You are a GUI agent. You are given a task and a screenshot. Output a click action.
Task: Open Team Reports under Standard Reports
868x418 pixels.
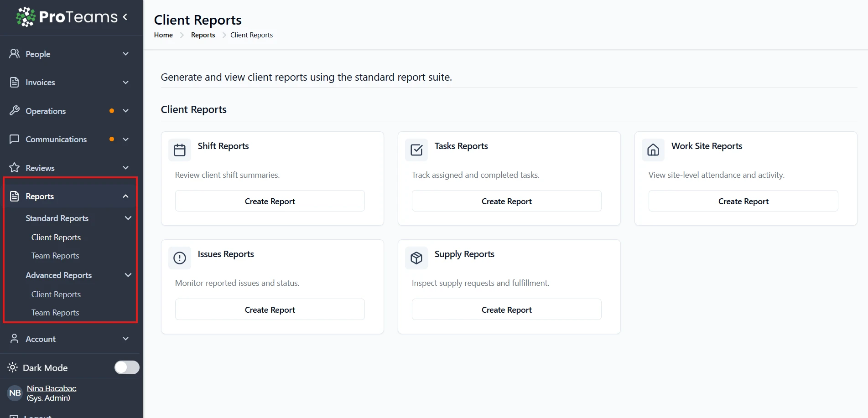tap(55, 256)
